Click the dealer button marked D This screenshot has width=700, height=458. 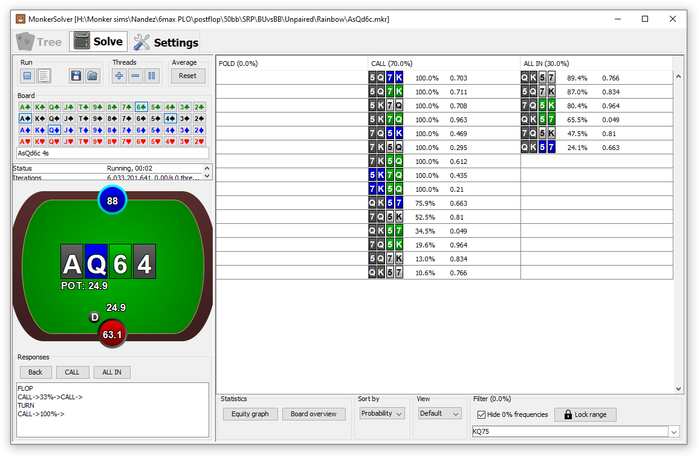click(94, 317)
